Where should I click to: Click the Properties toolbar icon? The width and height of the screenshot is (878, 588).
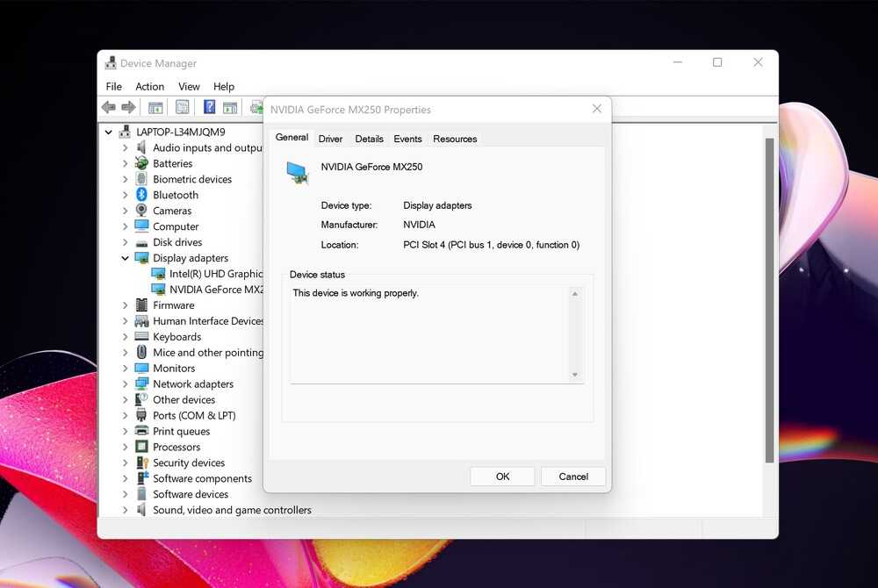click(182, 107)
